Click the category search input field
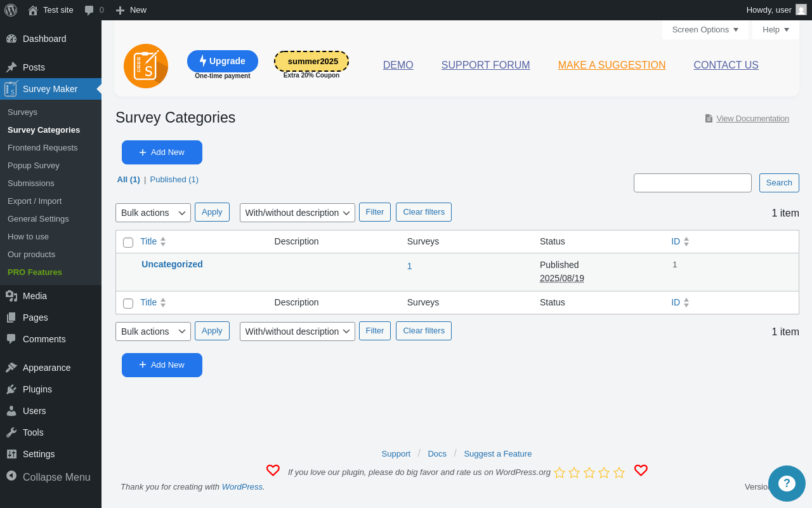Viewport: 812px width, 508px height. coord(693,183)
